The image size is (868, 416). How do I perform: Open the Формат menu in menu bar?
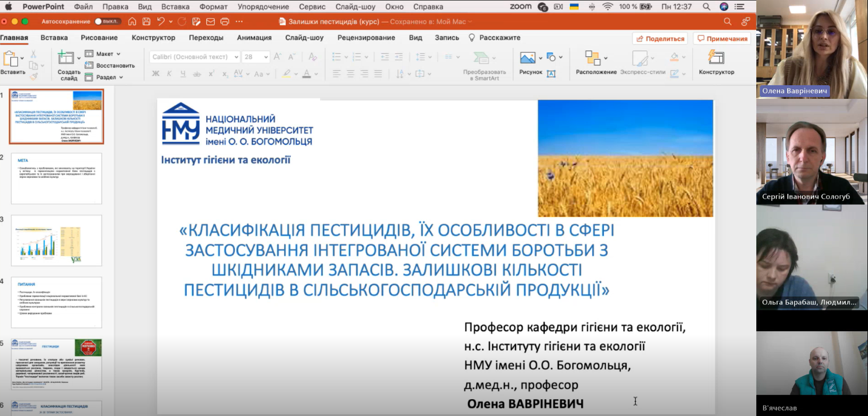click(x=213, y=7)
